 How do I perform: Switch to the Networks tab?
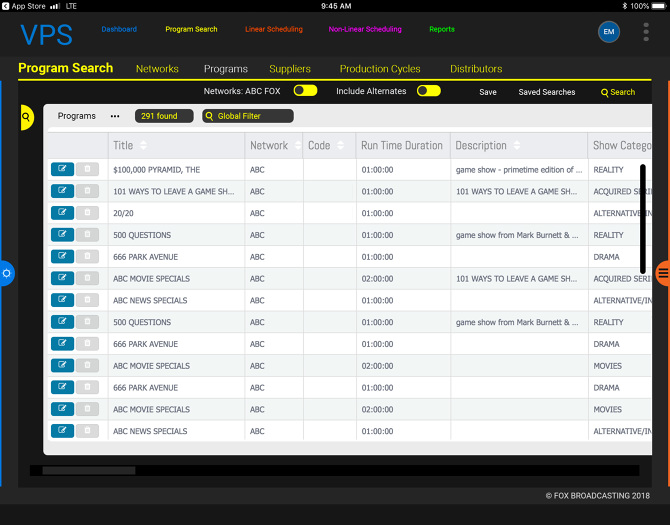(x=157, y=69)
